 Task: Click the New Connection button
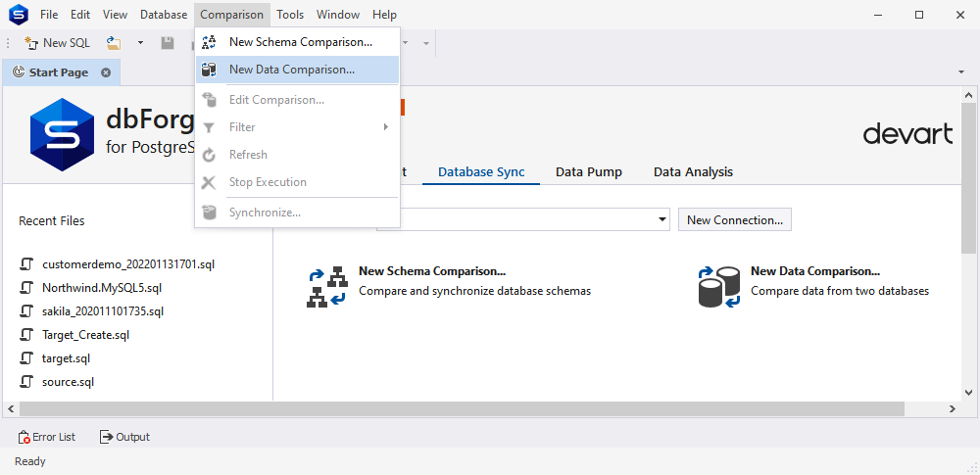click(x=735, y=220)
